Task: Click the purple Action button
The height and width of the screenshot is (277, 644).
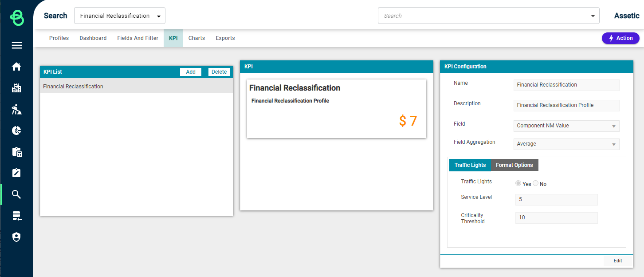Action: click(620, 38)
